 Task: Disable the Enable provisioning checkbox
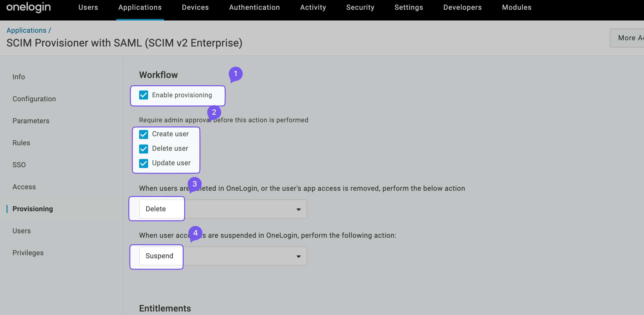point(144,95)
